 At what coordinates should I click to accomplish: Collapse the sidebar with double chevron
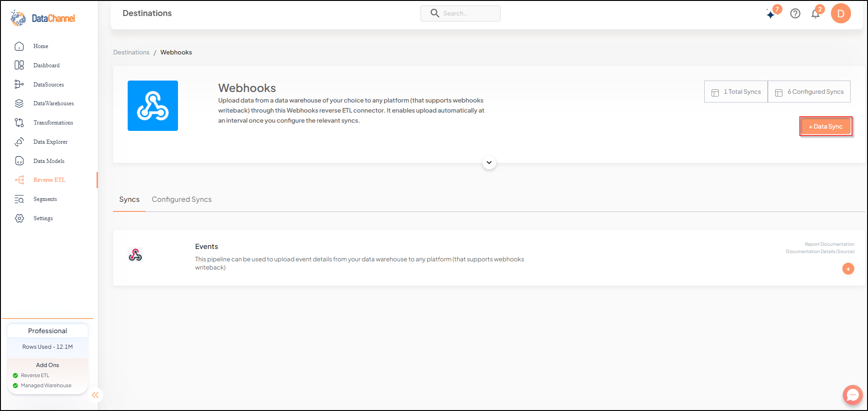click(x=95, y=395)
